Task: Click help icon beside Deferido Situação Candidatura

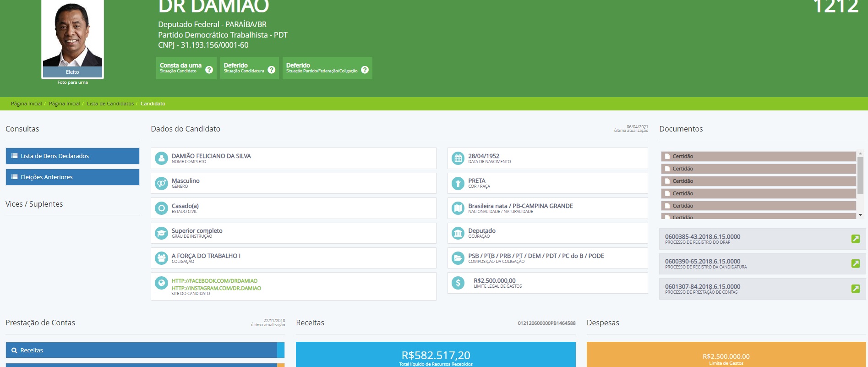Action: click(x=271, y=70)
